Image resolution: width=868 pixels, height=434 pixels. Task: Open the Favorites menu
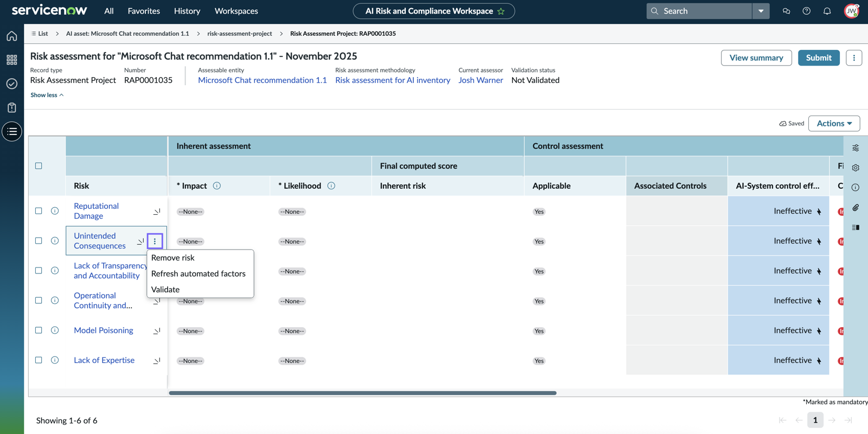(x=144, y=11)
